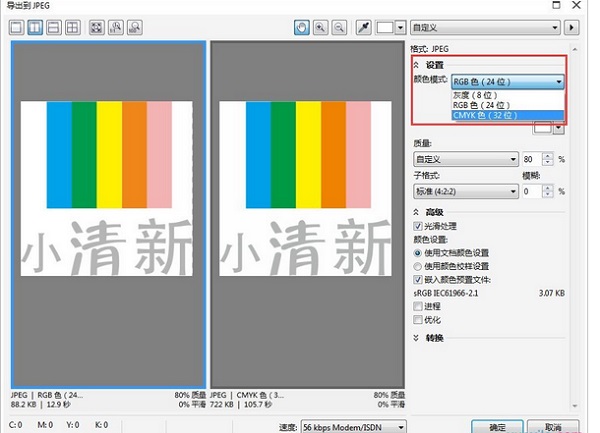Viewport: 600px width, 433px height.
Task: Click the Zoom out magnifier tool
Action: (339, 27)
